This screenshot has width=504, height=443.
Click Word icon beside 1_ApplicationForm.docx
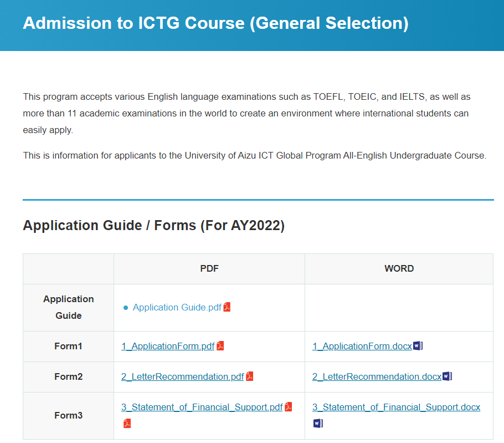coord(418,346)
